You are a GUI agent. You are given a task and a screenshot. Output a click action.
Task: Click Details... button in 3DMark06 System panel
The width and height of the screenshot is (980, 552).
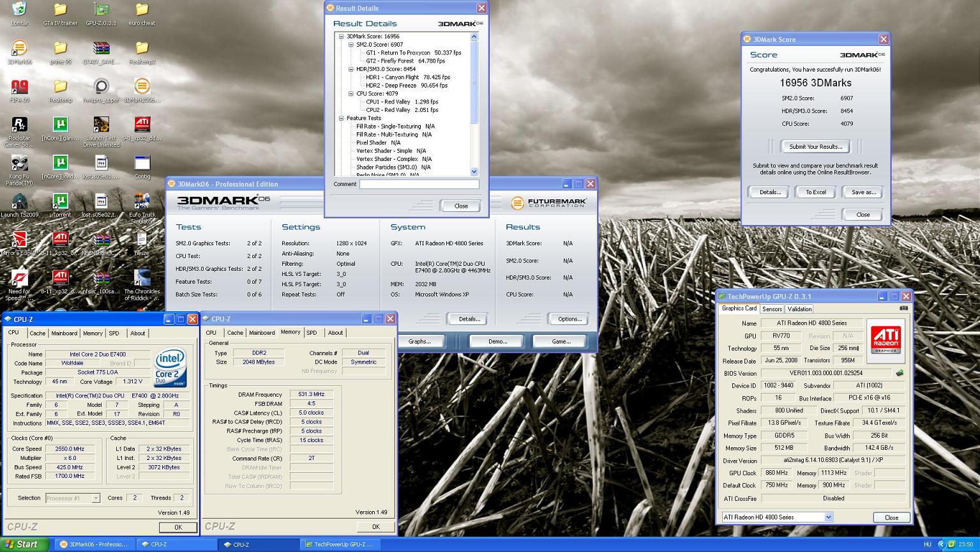pyautogui.click(x=469, y=319)
